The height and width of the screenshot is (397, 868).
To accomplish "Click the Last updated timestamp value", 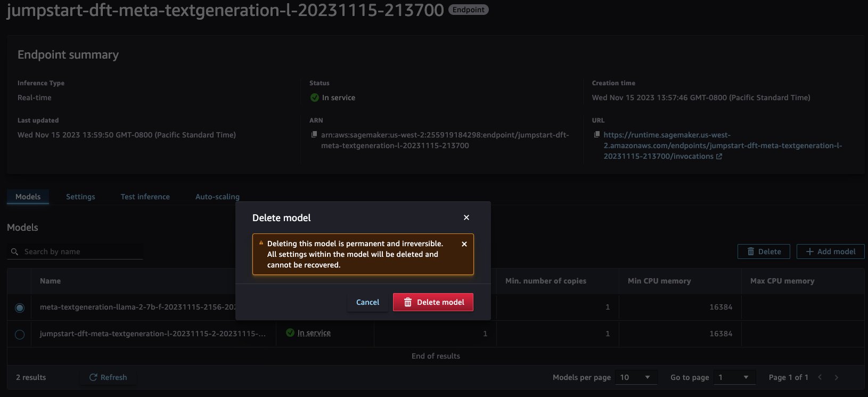I will tap(127, 135).
